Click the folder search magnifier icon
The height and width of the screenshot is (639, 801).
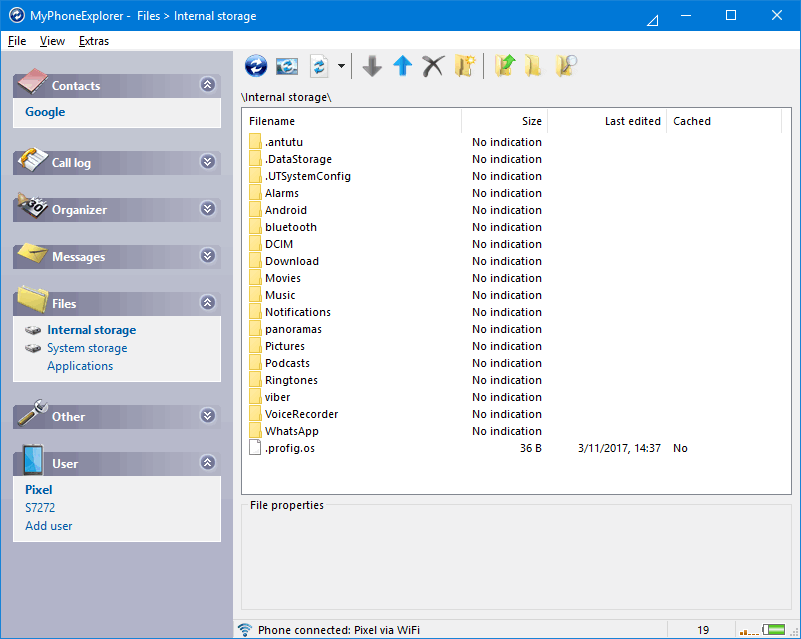566,66
